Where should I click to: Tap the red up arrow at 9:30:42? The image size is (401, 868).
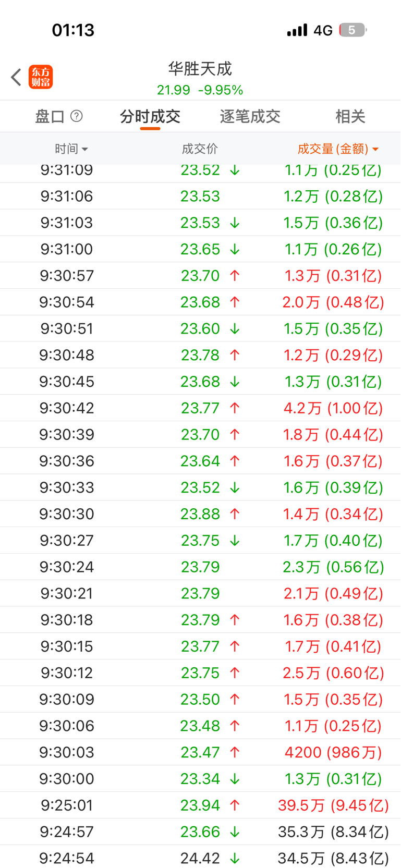pos(235,408)
